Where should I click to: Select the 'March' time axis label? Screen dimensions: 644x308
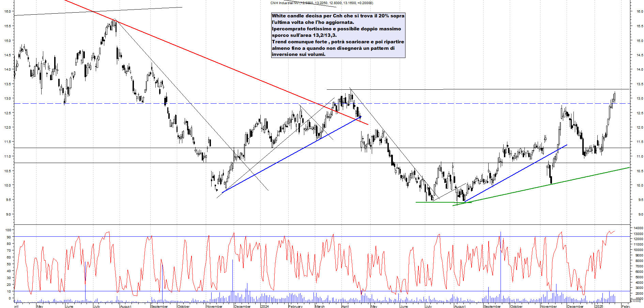[320, 306]
